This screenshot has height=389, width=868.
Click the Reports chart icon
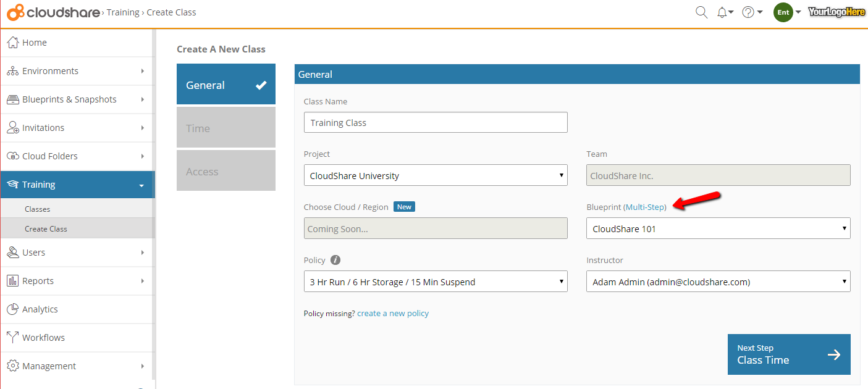point(12,281)
